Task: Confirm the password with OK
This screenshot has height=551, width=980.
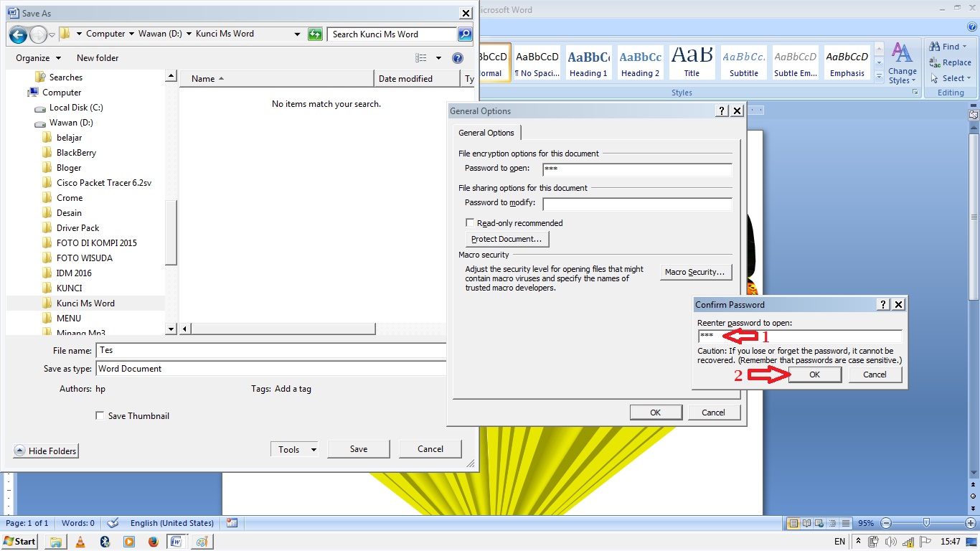Action: point(815,374)
